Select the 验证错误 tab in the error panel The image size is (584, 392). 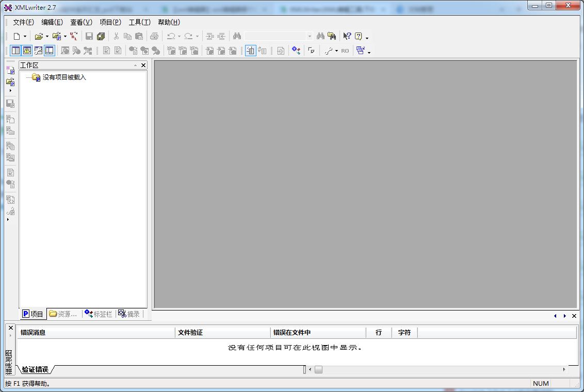[x=35, y=369]
